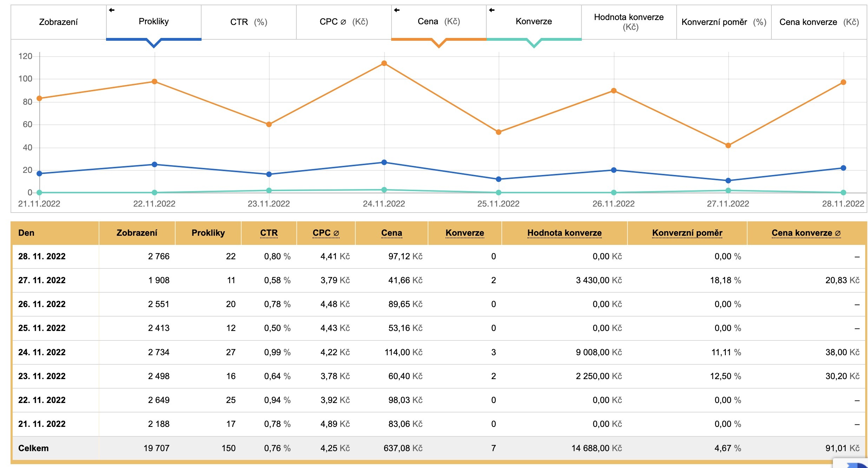This screenshot has height=468, width=868.
Task: Click the teal Konverze point on 27.11.2022
Action: pyautogui.click(x=728, y=190)
